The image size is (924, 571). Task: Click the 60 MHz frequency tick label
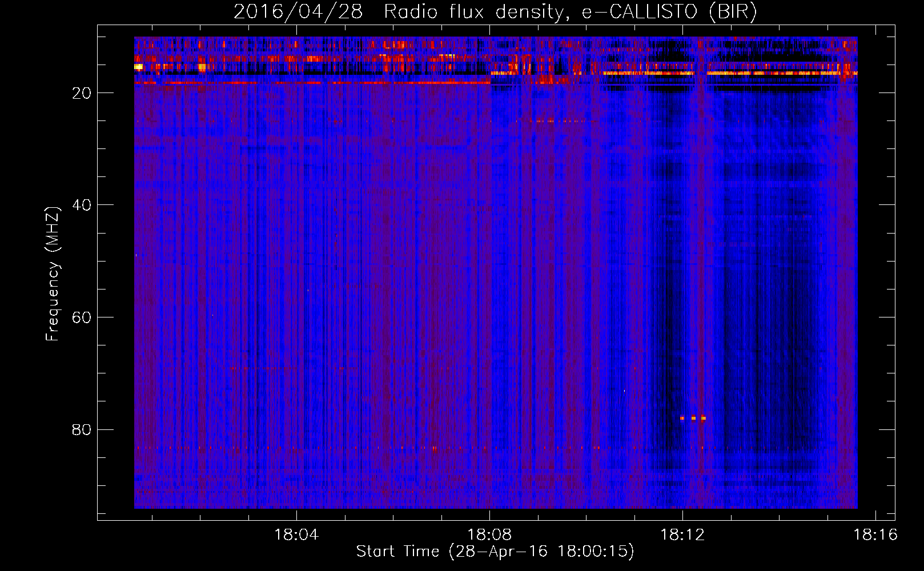click(82, 317)
